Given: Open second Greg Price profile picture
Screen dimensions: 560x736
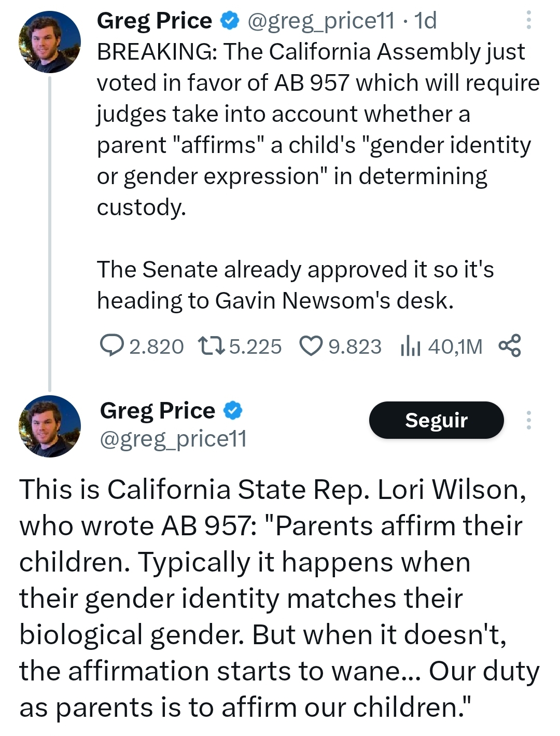Looking at the screenshot, I should pos(50,426).
